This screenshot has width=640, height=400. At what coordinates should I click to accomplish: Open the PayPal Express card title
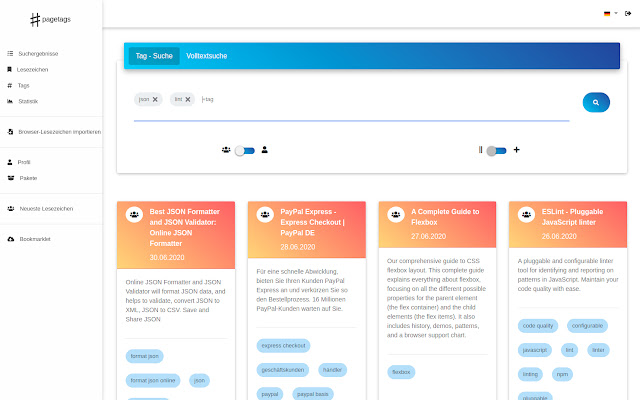312,222
